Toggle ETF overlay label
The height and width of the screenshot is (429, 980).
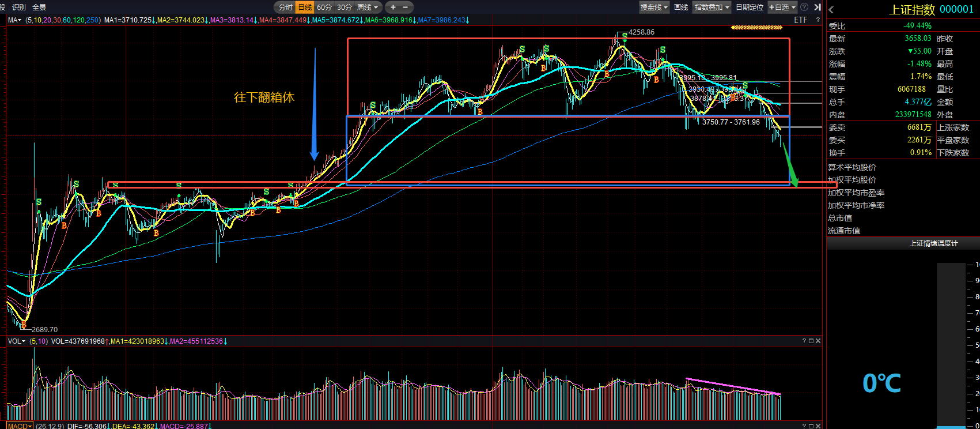point(801,20)
